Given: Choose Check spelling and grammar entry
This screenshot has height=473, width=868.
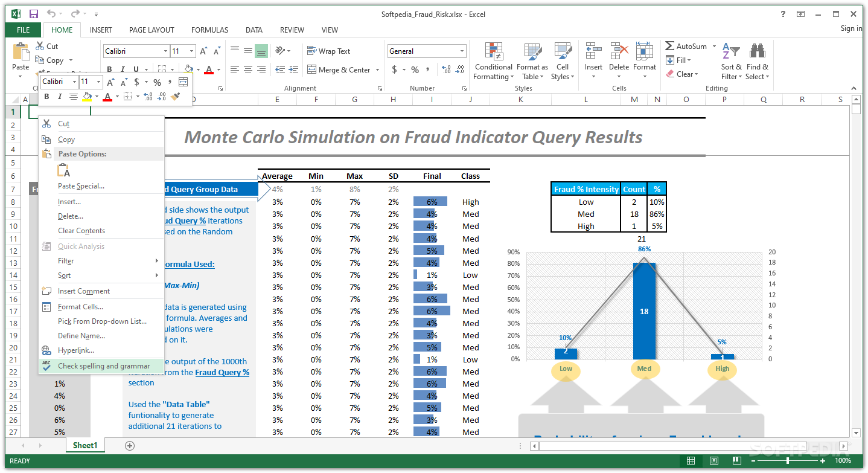Looking at the screenshot, I should click(101, 365).
